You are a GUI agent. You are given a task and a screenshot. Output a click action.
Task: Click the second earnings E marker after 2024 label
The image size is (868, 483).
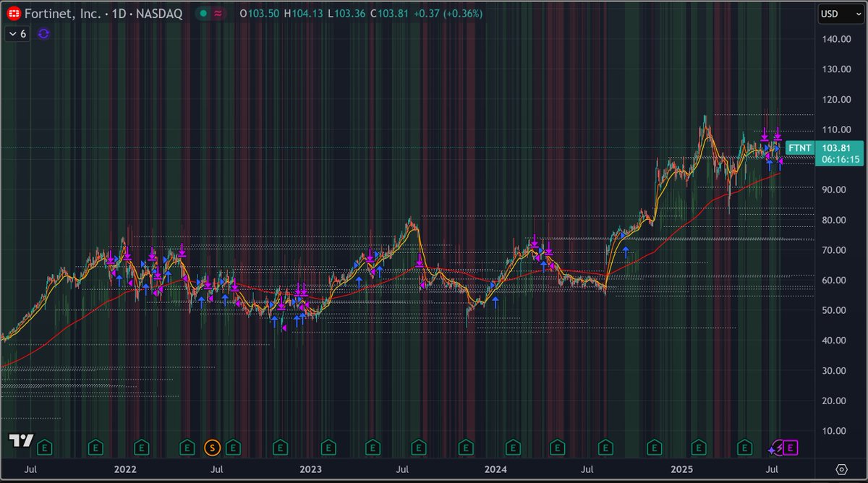point(558,448)
